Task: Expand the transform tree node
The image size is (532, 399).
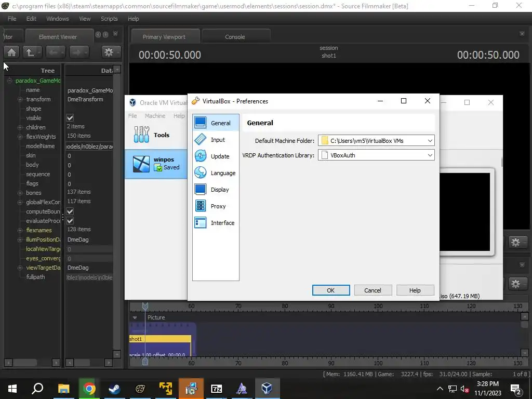Action: (x=20, y=99)
